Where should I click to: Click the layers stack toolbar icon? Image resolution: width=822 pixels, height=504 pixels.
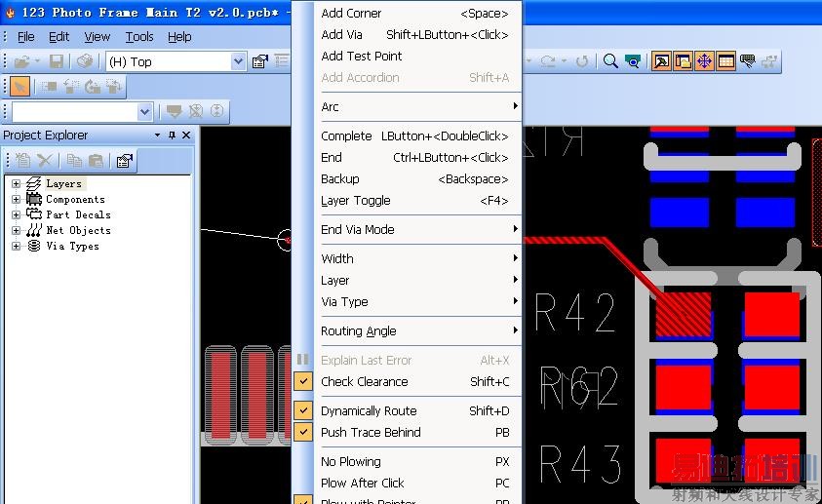(x=85, y=61)
